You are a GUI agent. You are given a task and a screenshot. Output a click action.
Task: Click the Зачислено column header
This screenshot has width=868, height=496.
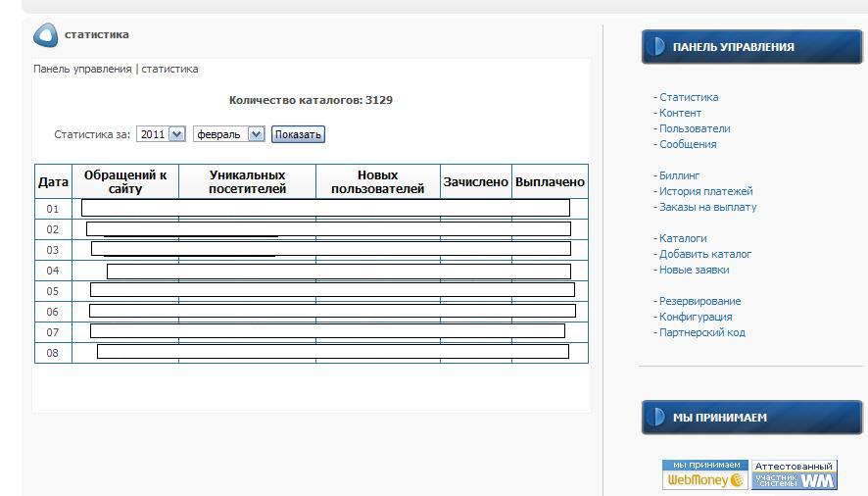(475, 181)
